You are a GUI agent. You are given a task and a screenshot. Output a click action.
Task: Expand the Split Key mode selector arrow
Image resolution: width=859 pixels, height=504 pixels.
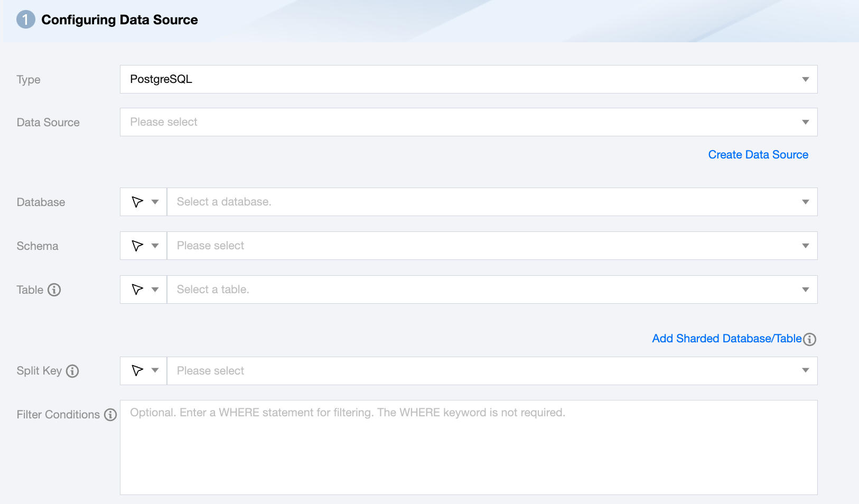[x=155, y=370]
